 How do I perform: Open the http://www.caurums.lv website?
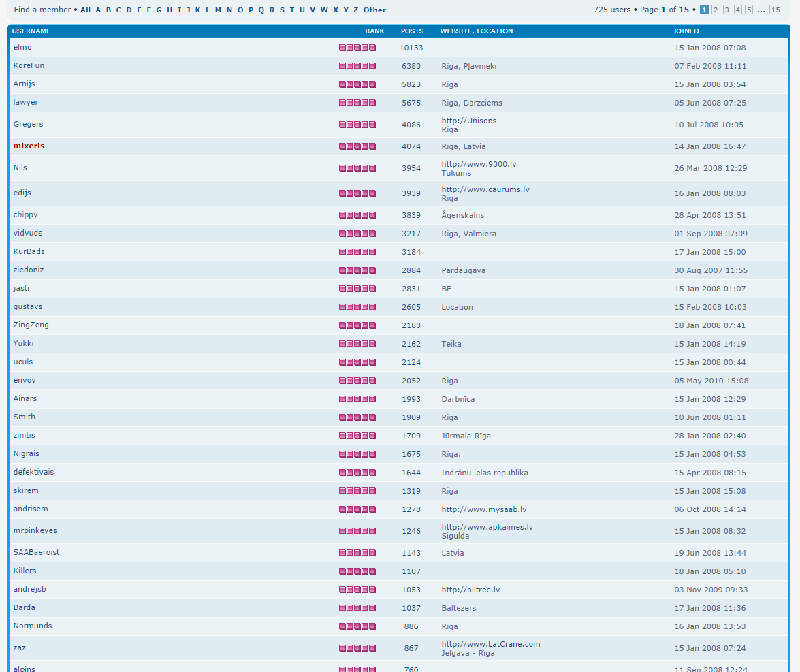click(485, 189)
